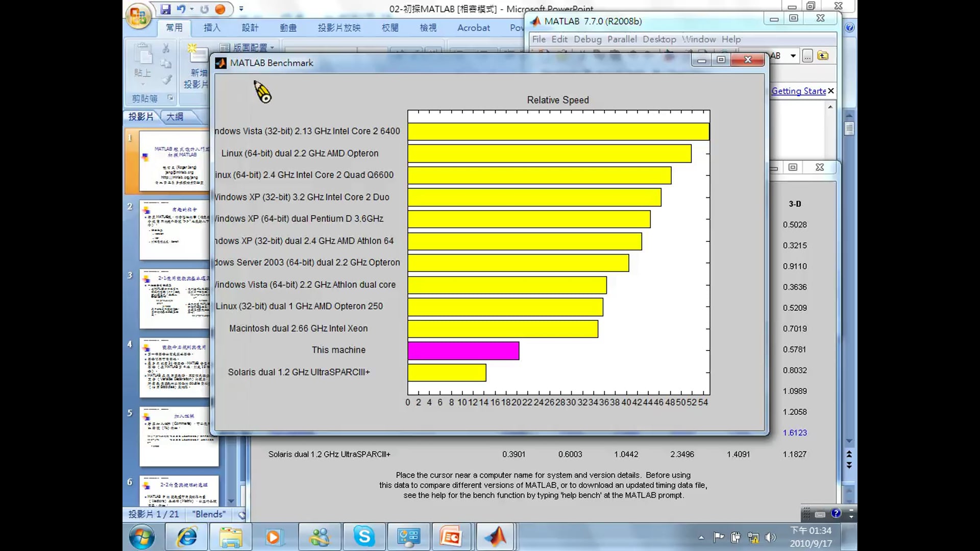This screenshot has width=980, height=551.
Task: Open Skype from the taskbar
Action: [x=364, y=537]
